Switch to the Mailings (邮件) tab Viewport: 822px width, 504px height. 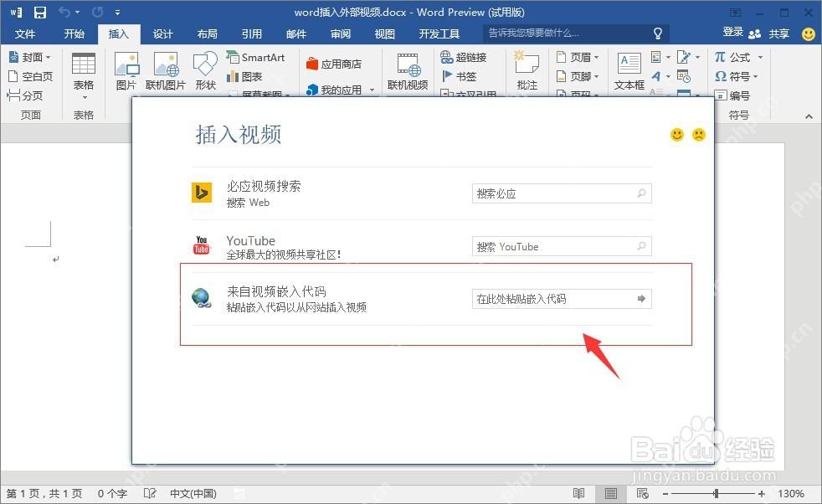[296, 34]
